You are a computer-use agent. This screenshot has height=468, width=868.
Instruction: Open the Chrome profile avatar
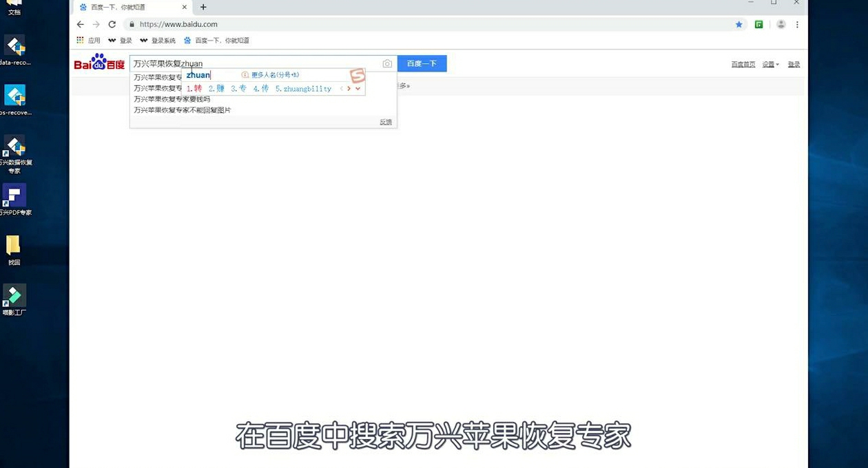(781, 24)
